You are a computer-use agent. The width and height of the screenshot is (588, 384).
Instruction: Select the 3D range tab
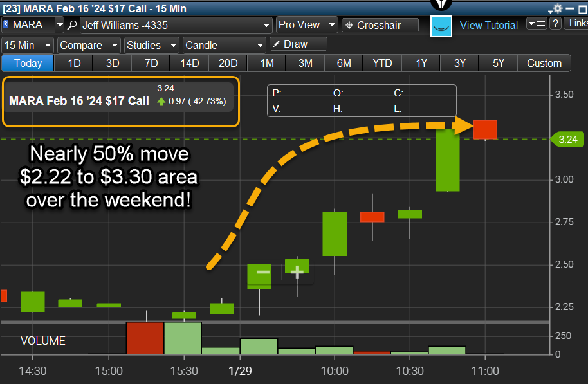[x=112, y=63]
